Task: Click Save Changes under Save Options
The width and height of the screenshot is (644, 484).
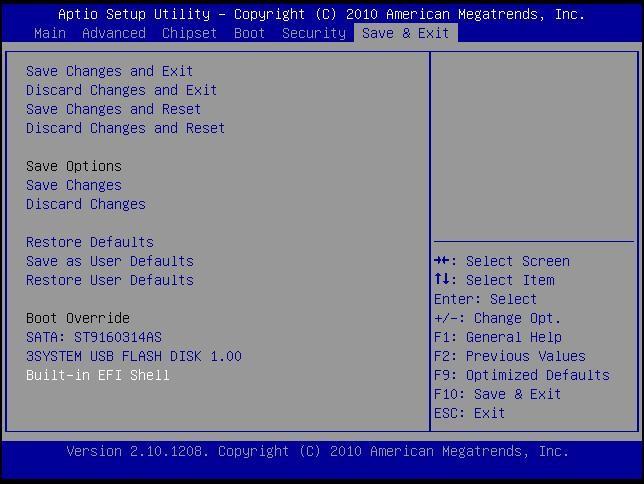Action: (73, 185)
